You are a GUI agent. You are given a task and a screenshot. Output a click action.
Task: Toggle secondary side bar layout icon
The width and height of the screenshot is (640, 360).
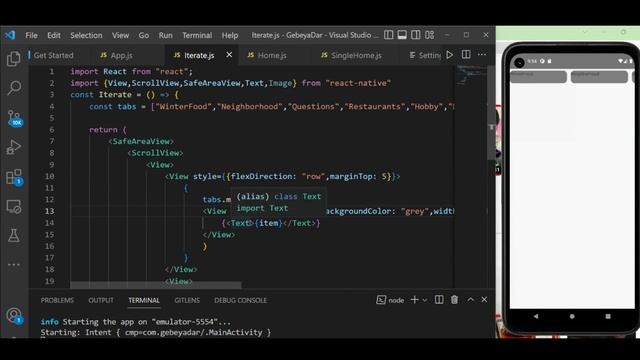point(416,35)
